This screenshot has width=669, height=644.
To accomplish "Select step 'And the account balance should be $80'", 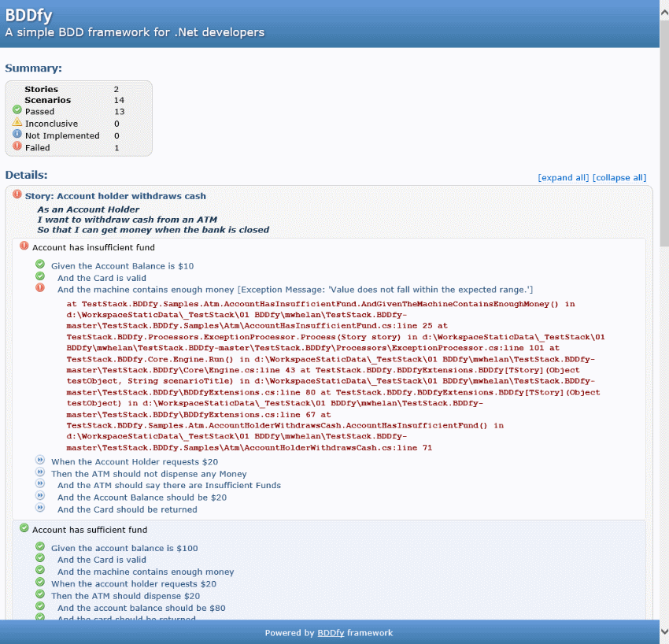I will click(x=141, y=608).
